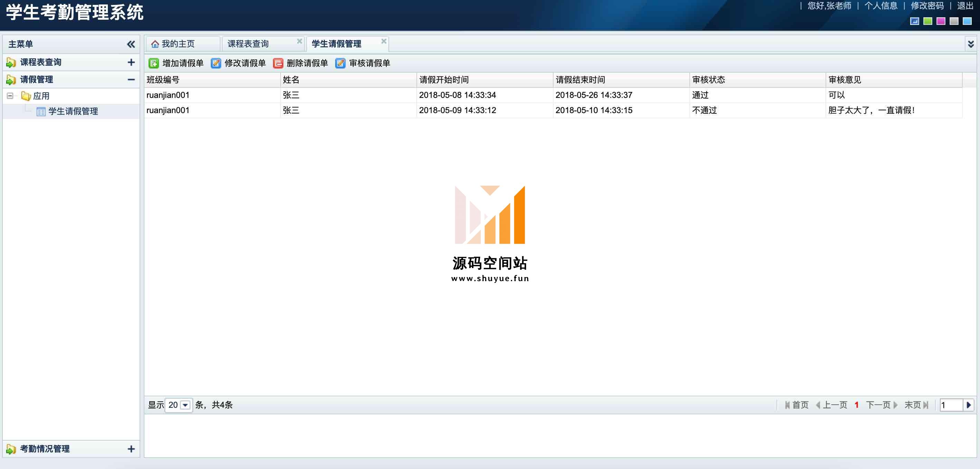Expand the 课程表查询 menu section
This screenshot has width=980, height=469.
click(x=131, y=63)
